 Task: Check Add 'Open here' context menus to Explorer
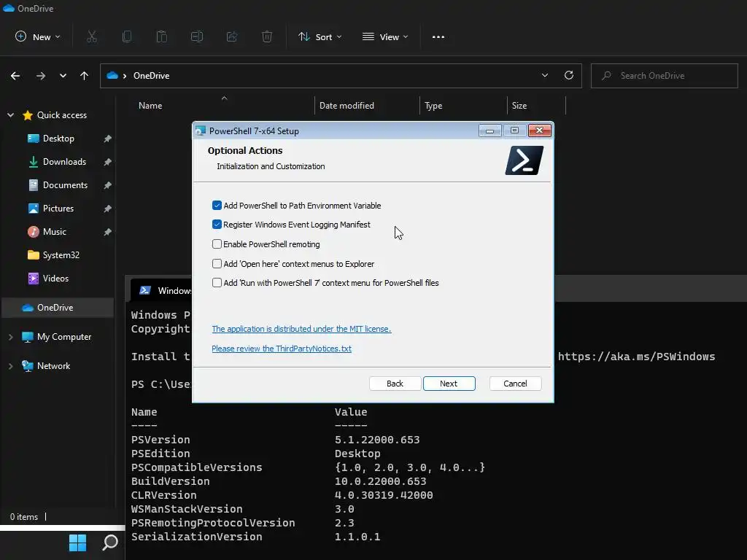click(x=217, y=263)
